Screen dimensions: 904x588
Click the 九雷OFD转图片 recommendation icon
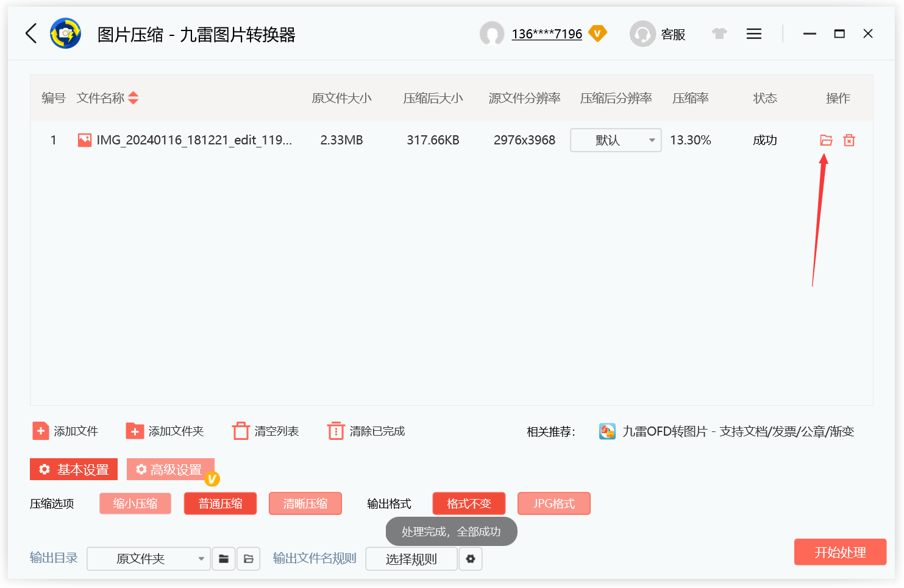tap(607, 431)
